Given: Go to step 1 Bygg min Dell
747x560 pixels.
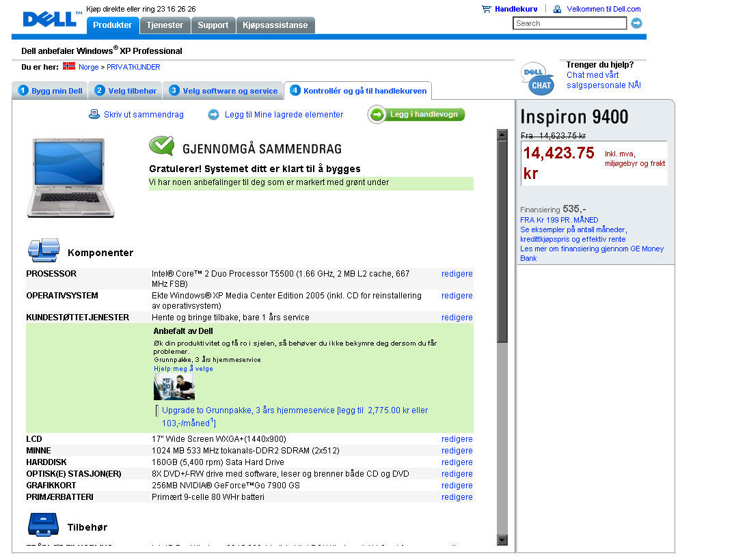Looking at the screenshot, I should [x=50, y=90].
